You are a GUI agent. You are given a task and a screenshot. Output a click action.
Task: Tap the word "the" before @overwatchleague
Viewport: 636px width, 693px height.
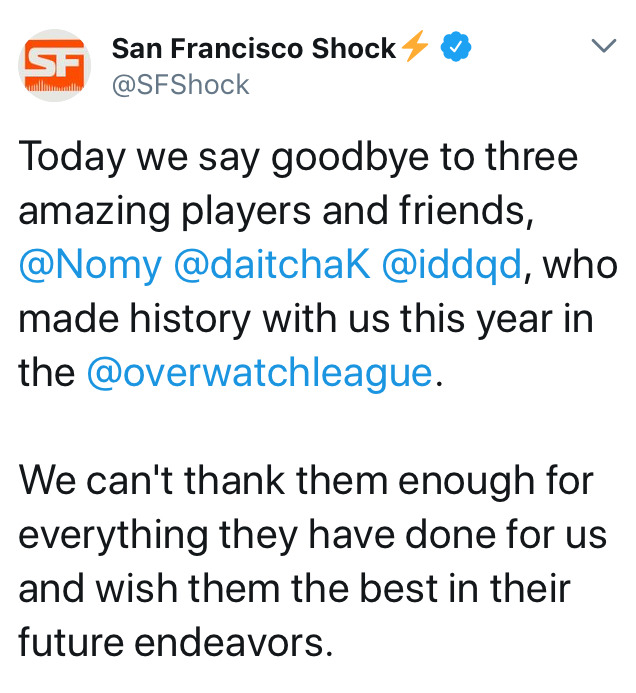(47, 373)
